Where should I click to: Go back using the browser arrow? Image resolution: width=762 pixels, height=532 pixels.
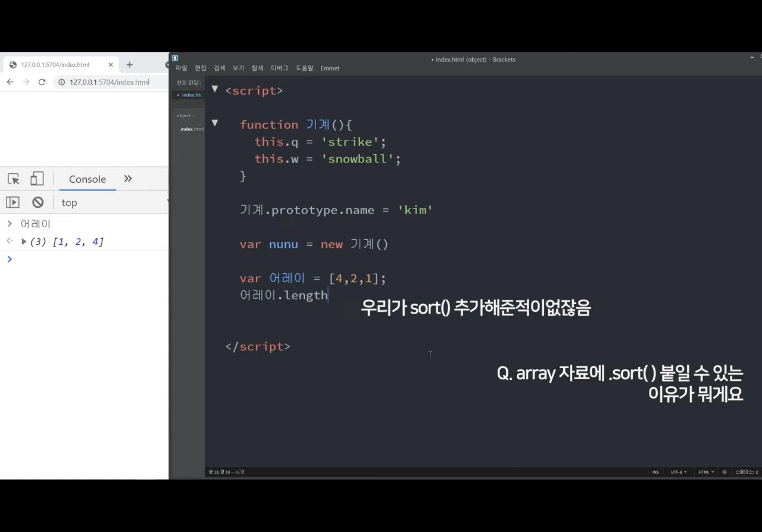point(10,82)
